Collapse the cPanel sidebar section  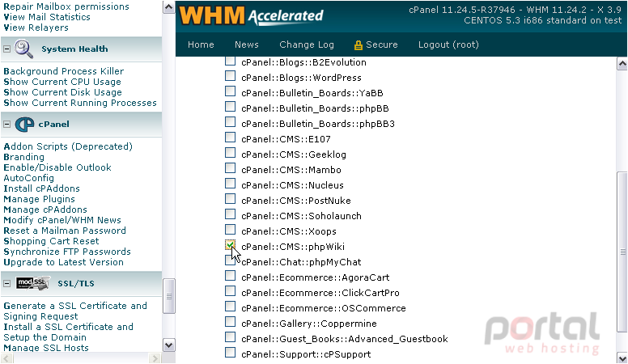6,124
